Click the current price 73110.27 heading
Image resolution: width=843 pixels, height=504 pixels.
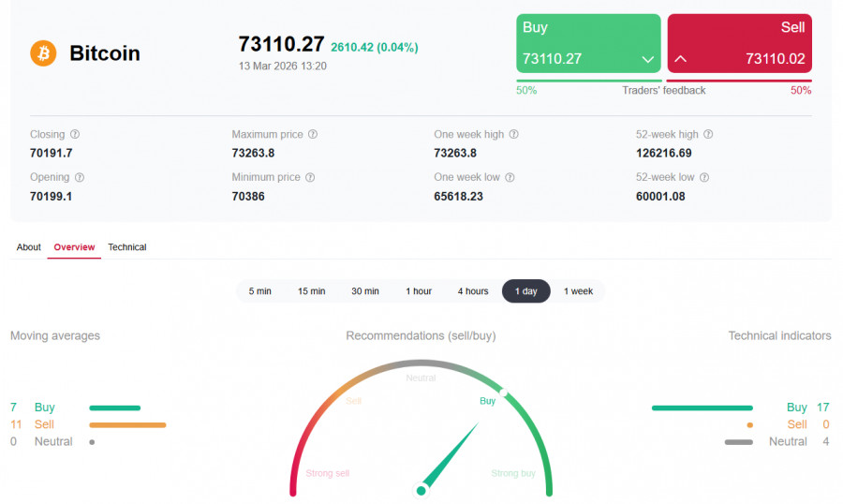coord(281,44)
